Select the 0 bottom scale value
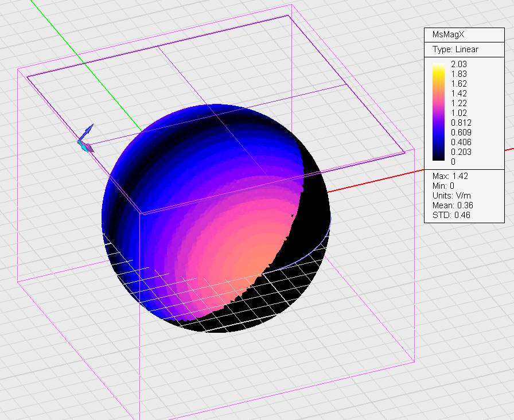 click(x=453, y=162)
